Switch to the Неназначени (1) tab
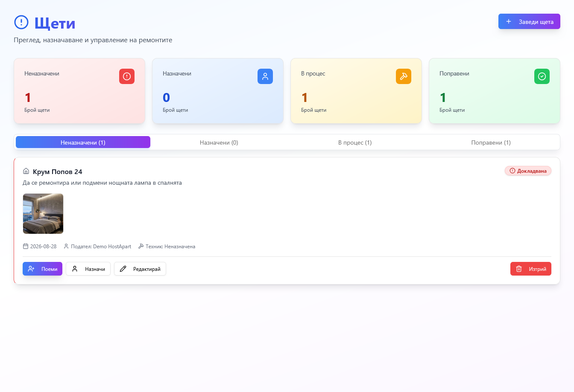This screenshot has height=392, width=574. pos(83,142)
